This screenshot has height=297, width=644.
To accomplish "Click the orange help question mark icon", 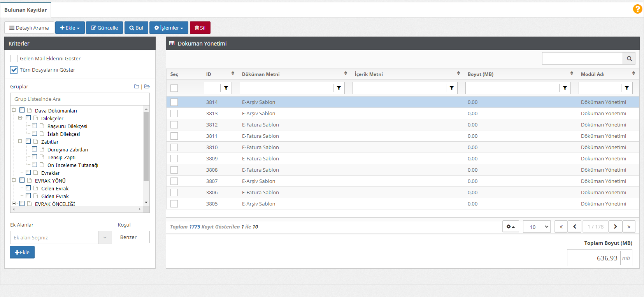I will coord(637,9).
